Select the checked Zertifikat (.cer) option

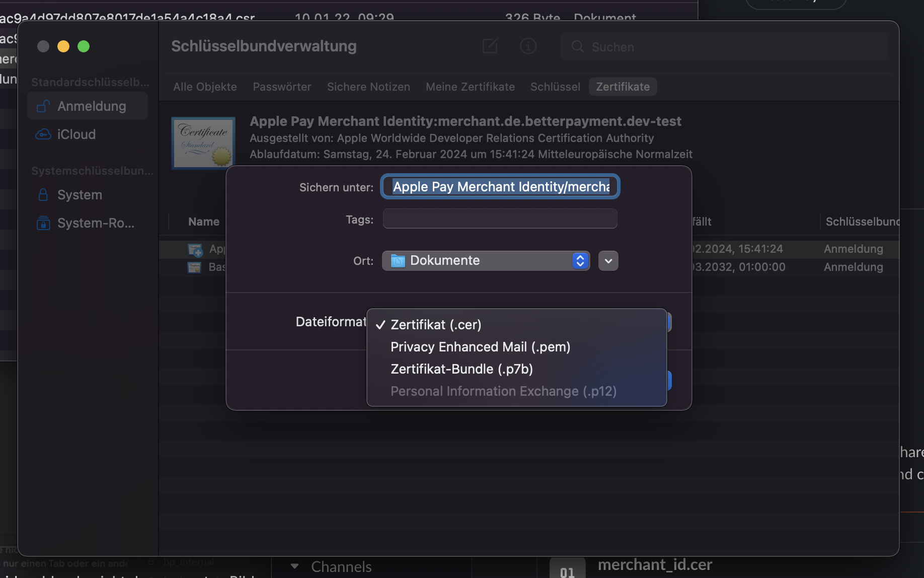pyautogui.click(x=435, y=325)
